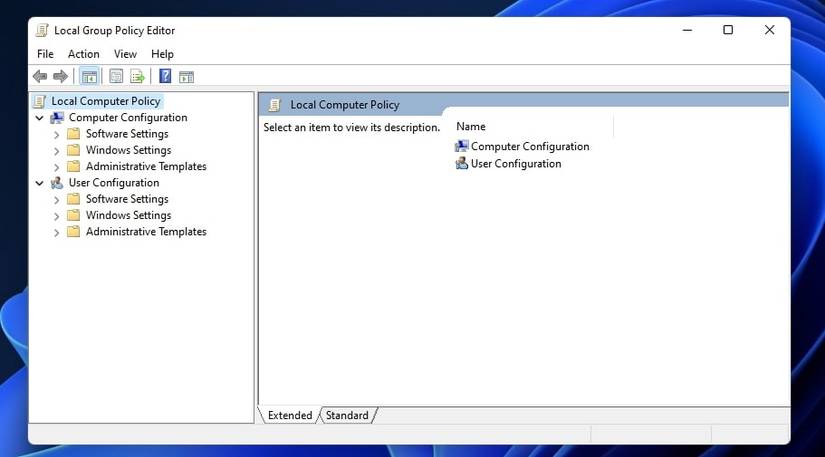This screenshot has height=457, width=825.
Task: Toggle Show/Hide Action Pane toolbar icon
Action: pos(186,77)
